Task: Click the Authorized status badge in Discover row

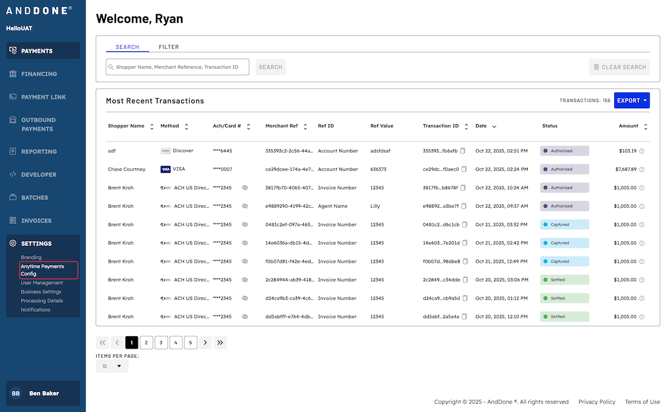Action: coord(564,151)
